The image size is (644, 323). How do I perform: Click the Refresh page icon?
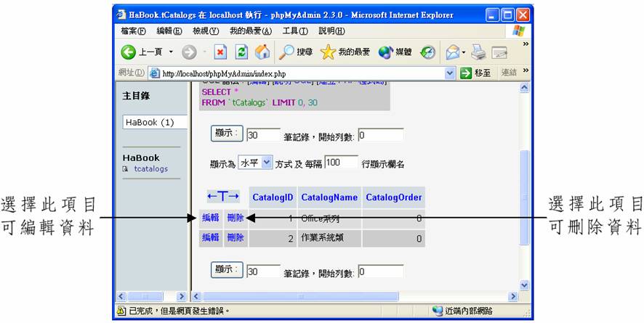(x=241, y=52)
